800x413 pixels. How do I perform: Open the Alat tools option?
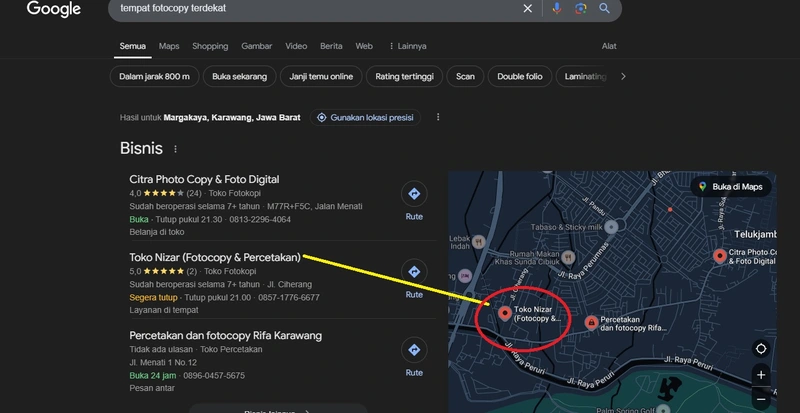(609, 46)
